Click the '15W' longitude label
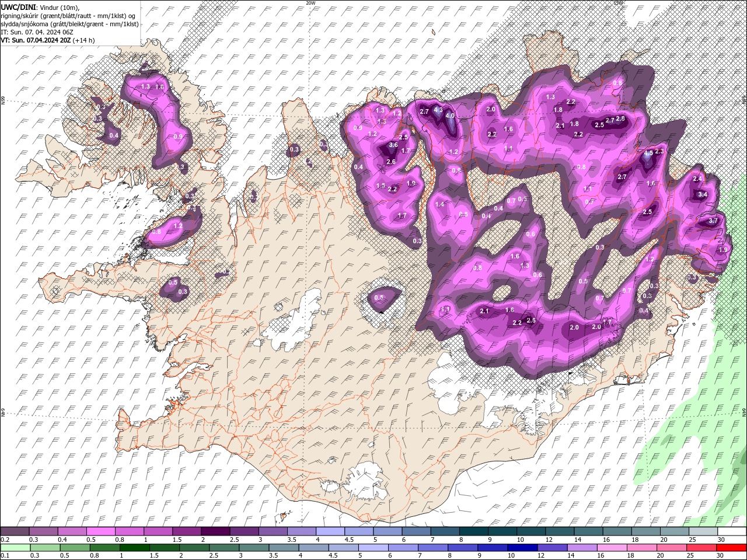747x560 pixels. 619,3
